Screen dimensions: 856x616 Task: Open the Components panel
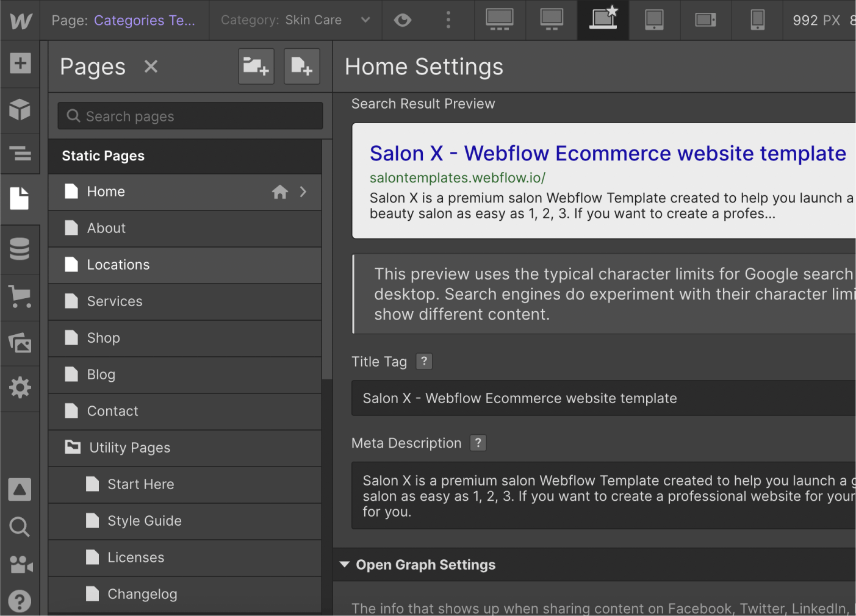click(20, 110)
